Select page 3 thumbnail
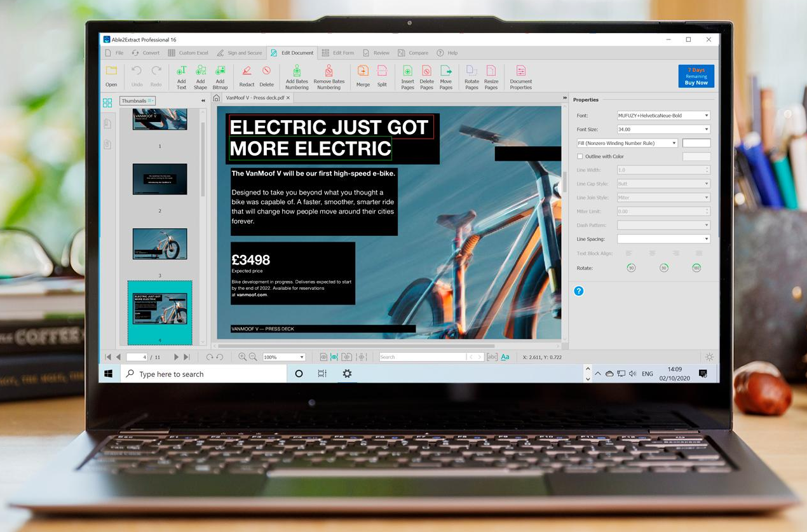 (x=160, y=244)
